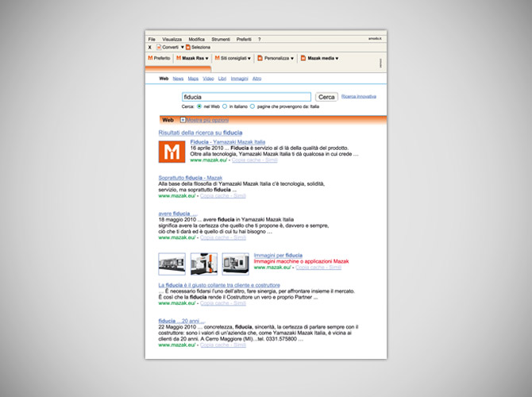Open the Modifica menu
Viewport: 532px width, 397px height.
pyautogui.click(x=196, y=40)
